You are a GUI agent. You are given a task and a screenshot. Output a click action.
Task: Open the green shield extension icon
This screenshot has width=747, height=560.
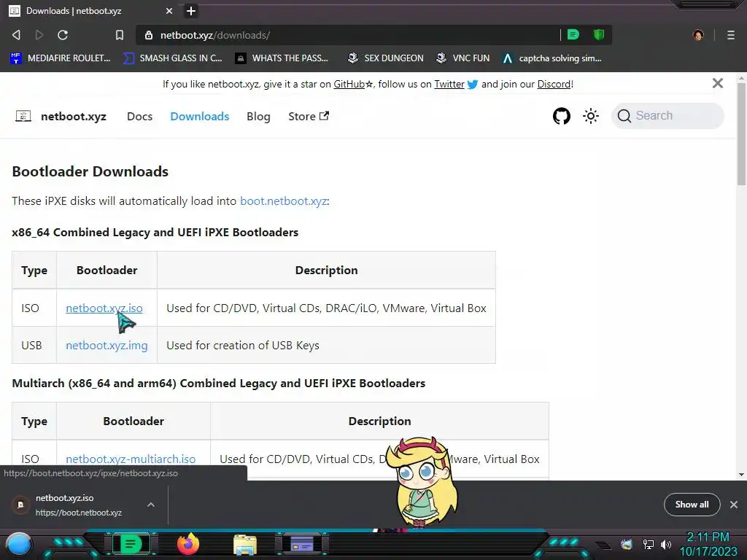pos(599,34)
